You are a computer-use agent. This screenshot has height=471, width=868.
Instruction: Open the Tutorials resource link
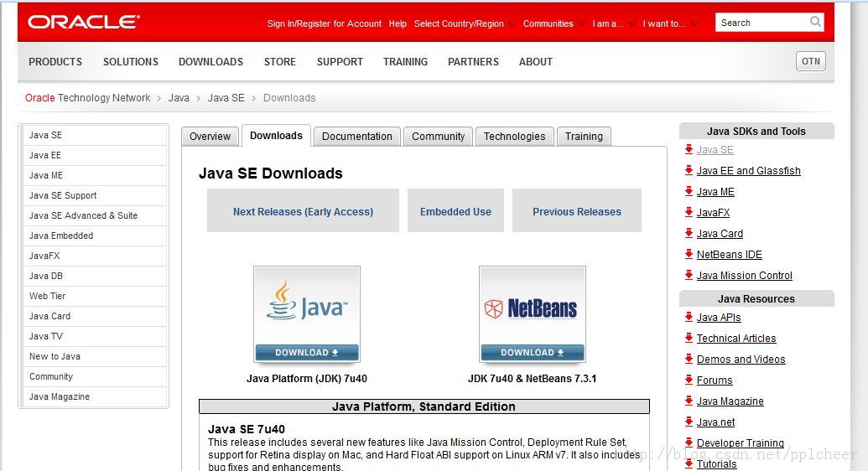point(716,463)
